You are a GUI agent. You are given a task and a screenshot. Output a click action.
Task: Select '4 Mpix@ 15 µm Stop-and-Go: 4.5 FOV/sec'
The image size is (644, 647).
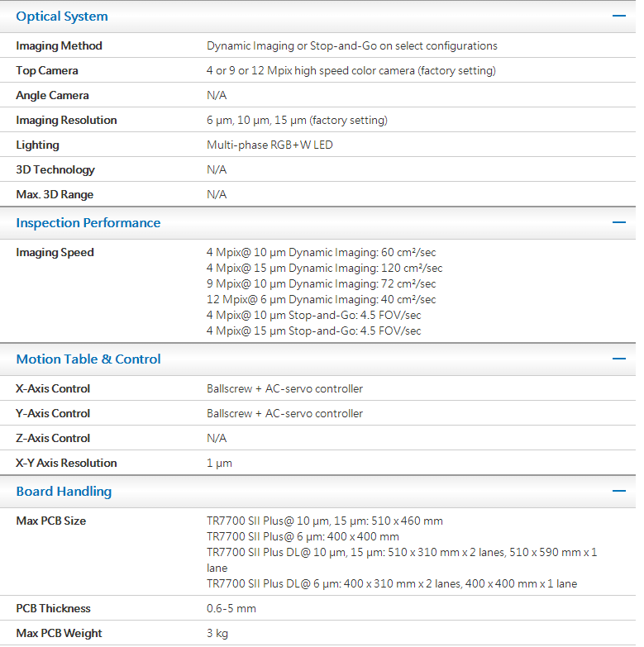pos(314,331)
